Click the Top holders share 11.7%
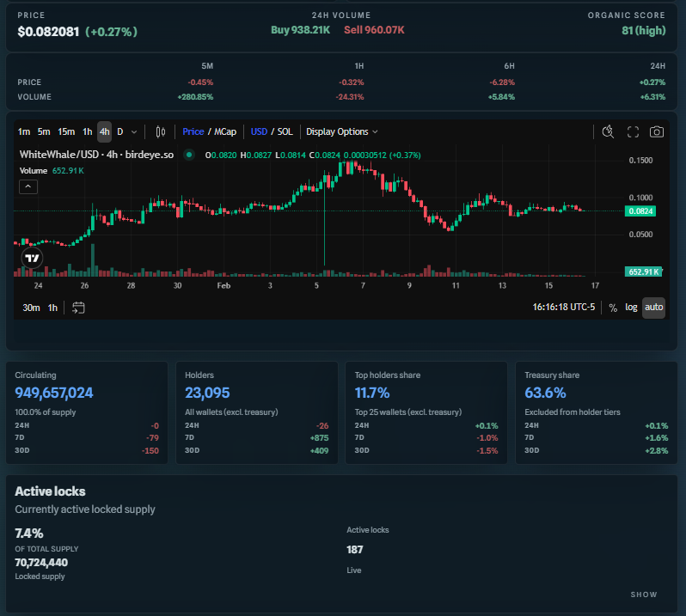 point(372,393)
